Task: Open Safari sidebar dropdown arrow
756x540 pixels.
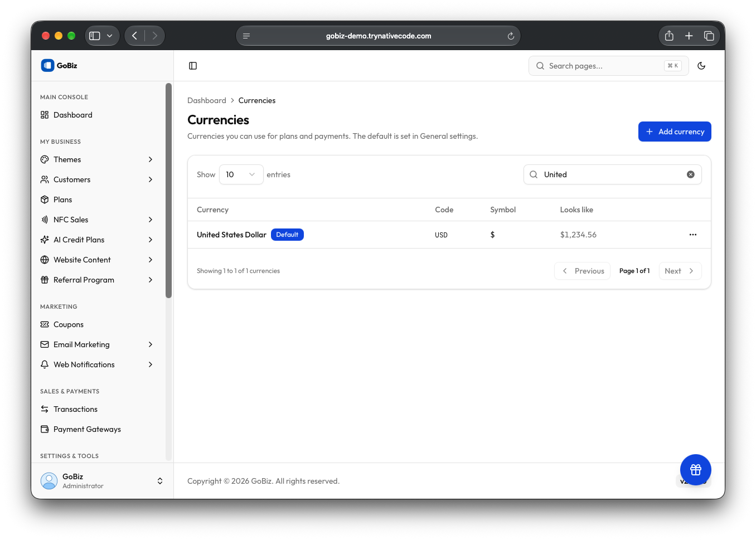Action: (x=110, y=36)
